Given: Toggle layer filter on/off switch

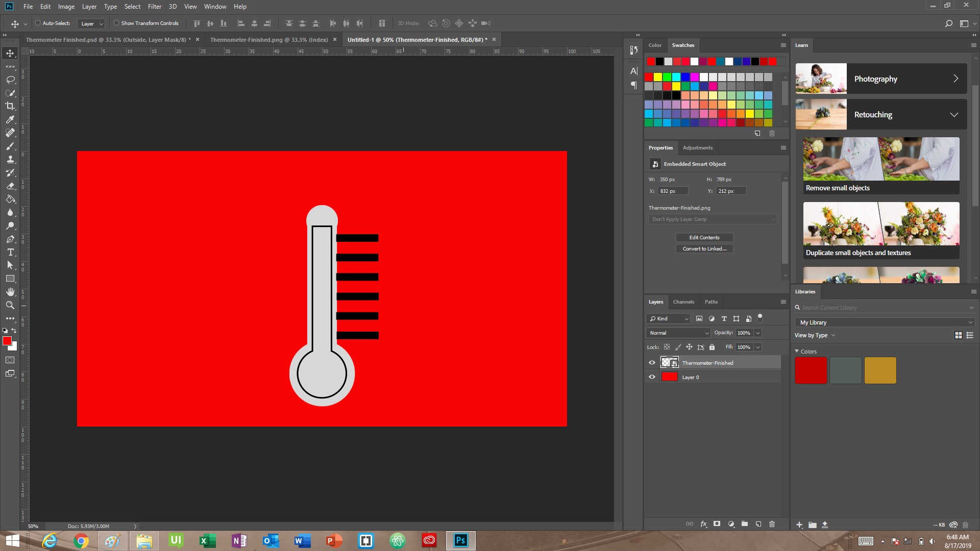Looking at the screenshot, I should (760, 317).
